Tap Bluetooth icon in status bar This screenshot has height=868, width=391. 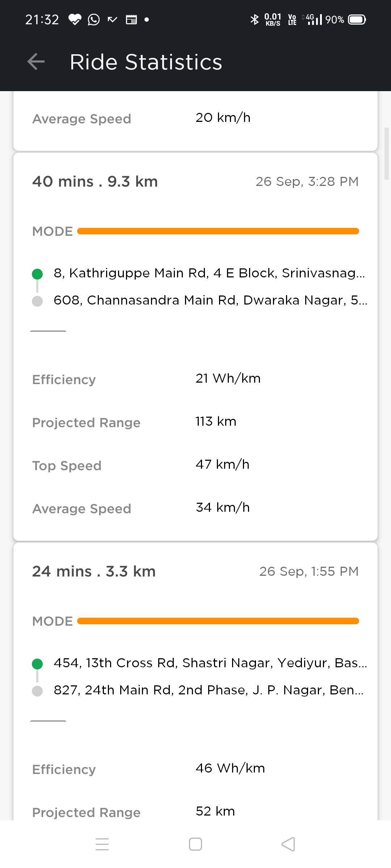[255, 20]
